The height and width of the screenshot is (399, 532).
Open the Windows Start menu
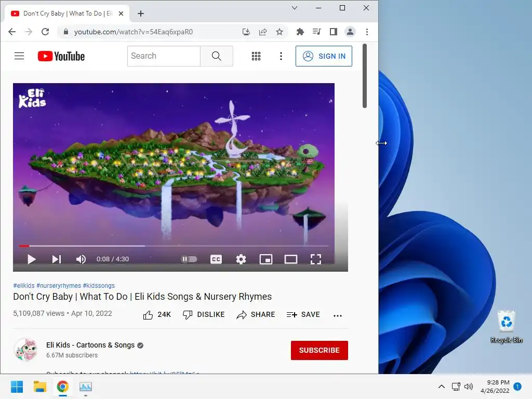pos(17,387)
